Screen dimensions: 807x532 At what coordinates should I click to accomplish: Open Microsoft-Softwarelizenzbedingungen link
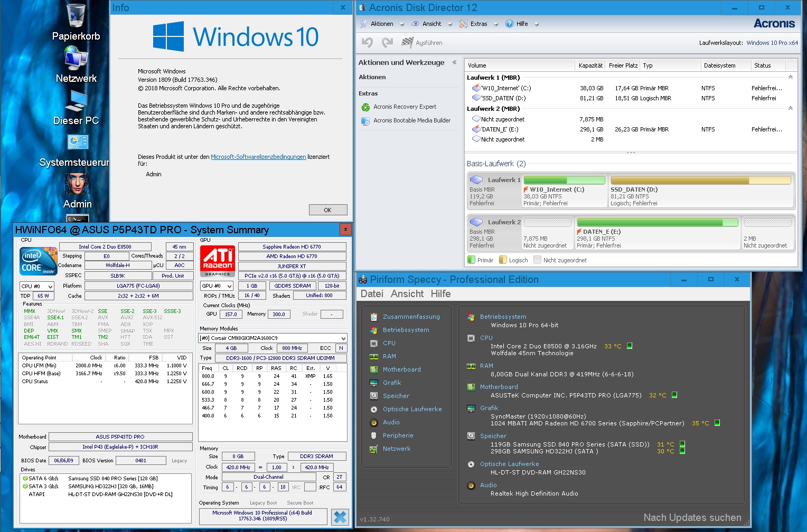[258, 157]
